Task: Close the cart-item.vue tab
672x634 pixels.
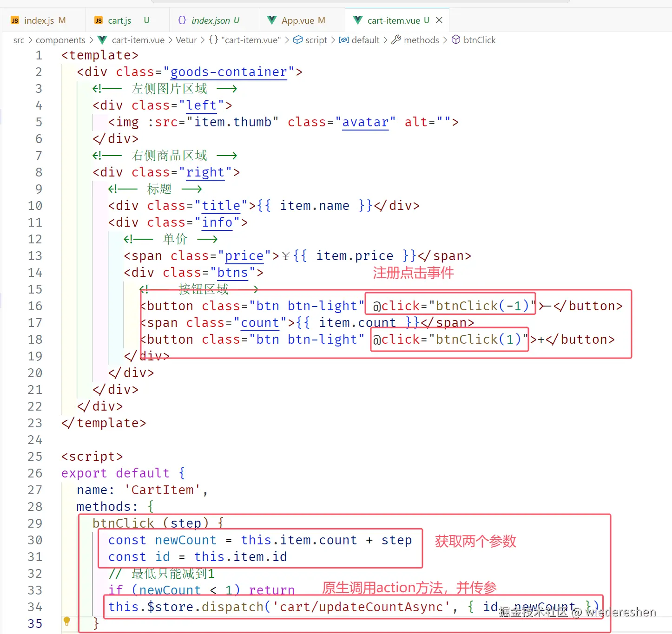Action: pos(439,20)
